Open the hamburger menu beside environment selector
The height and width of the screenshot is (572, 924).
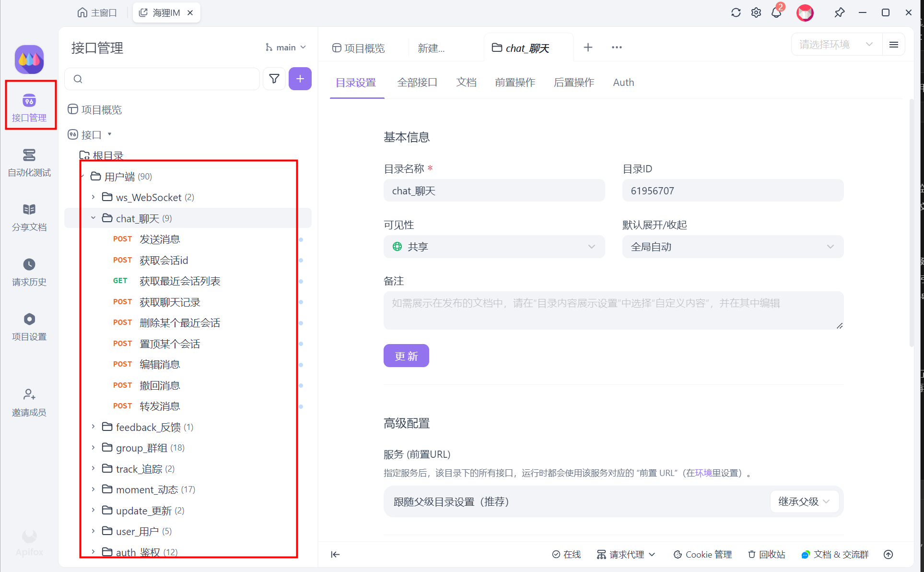click(x=894, y=45)
